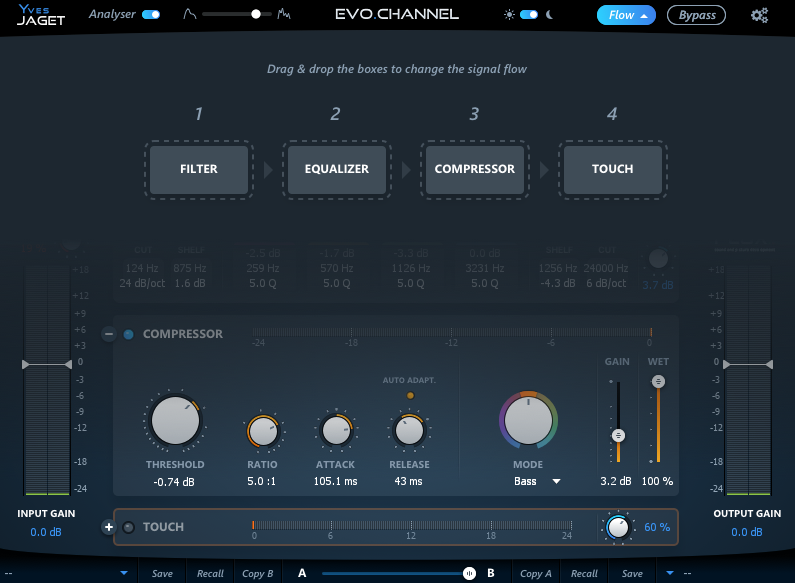Click the Bass mode value
Viewport: 795px width, 583px height.
coord(525,481)
